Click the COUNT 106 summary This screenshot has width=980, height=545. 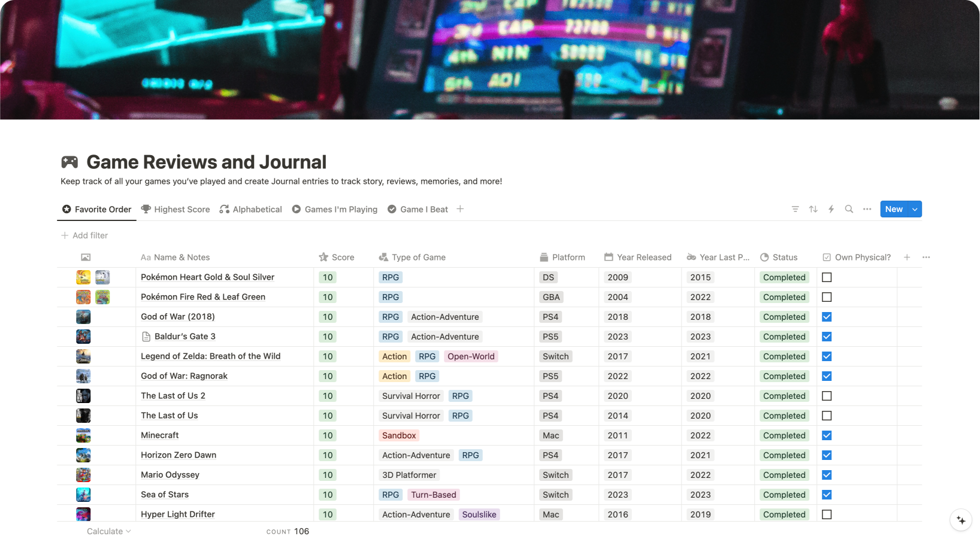(288, 531)
